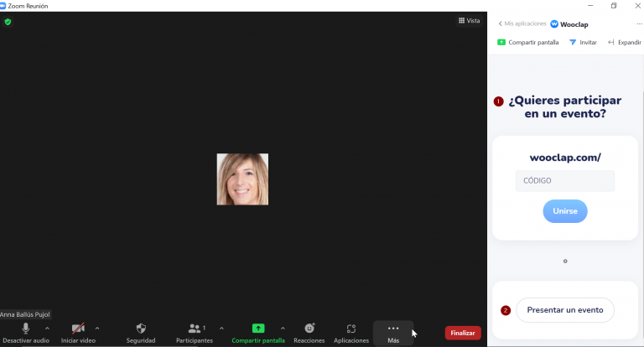Expand audio options arrow beside microphone
The image size is (644, 347).
pos(47,328)
